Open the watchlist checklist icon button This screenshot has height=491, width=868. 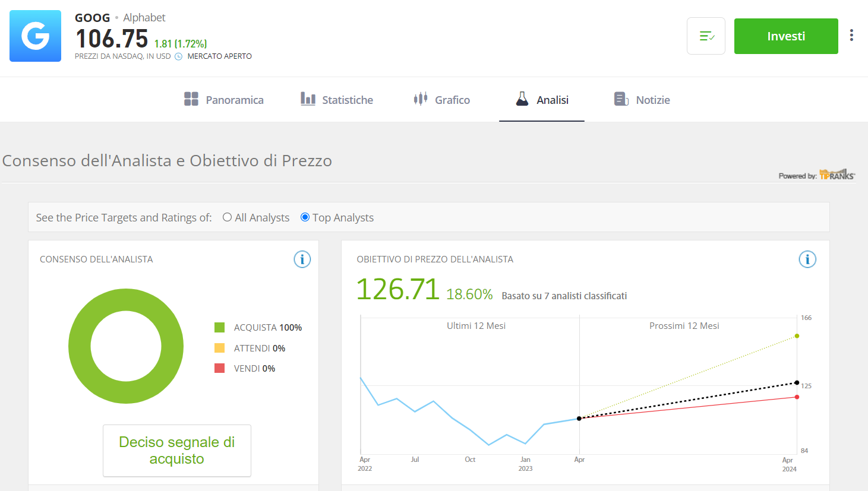point(706,36)
